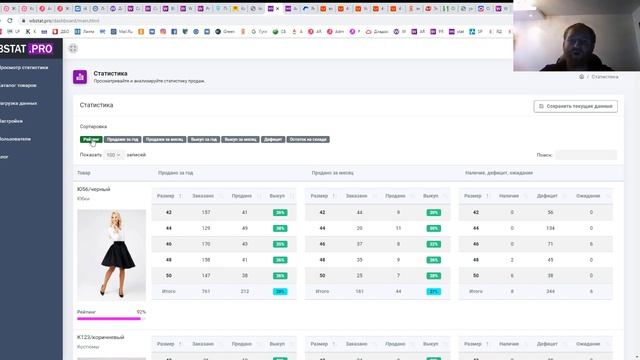640x360 pixels.
Task: Sort monthly sales table by Размер, Ю56/черный
Action: [322, 196]
